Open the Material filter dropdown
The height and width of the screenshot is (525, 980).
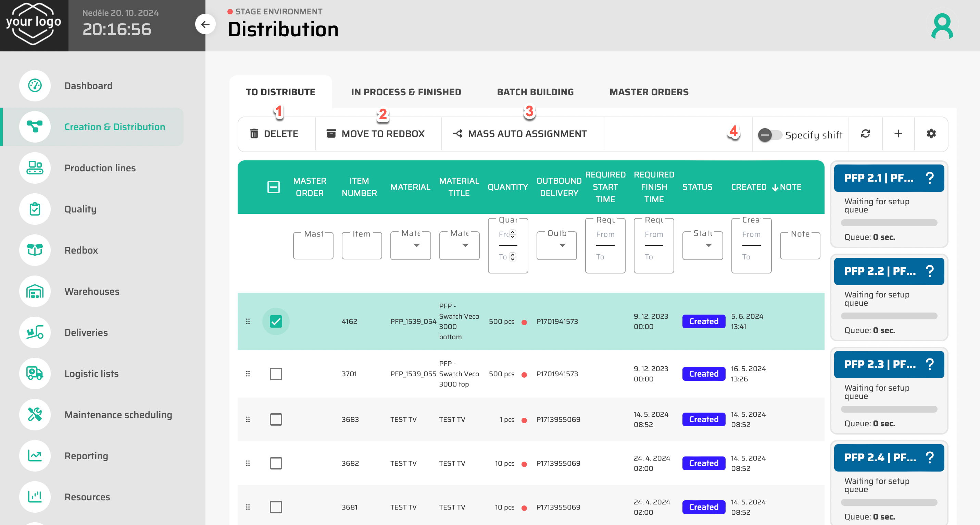click(x=411, y=246)
